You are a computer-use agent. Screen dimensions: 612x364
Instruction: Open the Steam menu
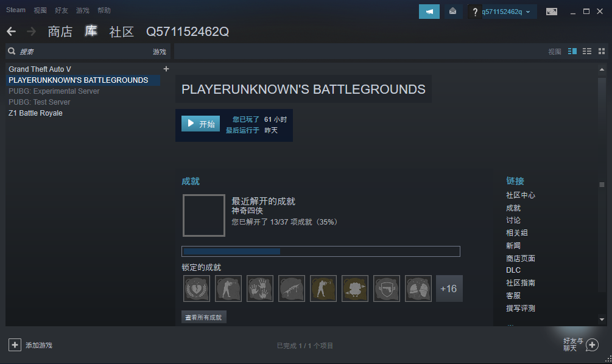16,10
